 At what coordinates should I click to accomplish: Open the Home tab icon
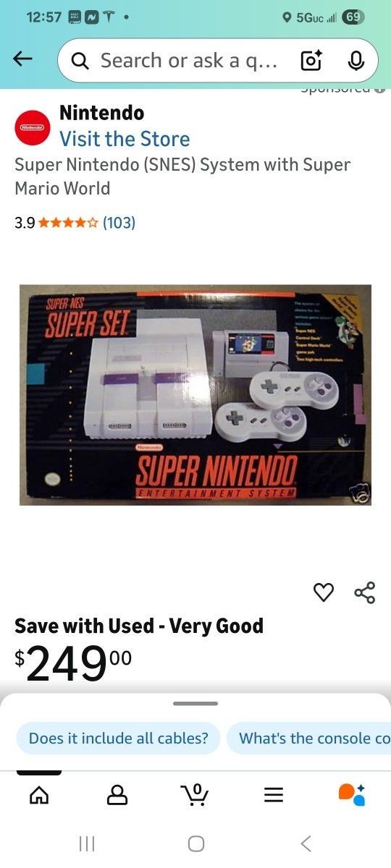[x=39, y=795]
